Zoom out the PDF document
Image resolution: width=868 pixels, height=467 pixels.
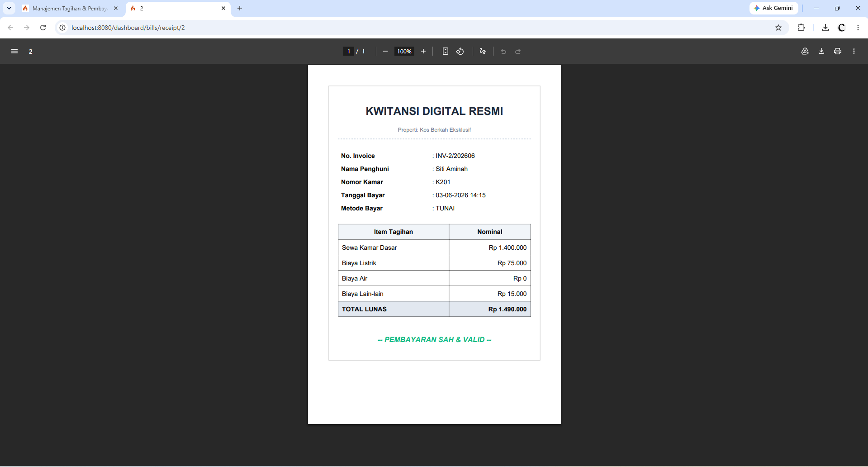(385, 52)
